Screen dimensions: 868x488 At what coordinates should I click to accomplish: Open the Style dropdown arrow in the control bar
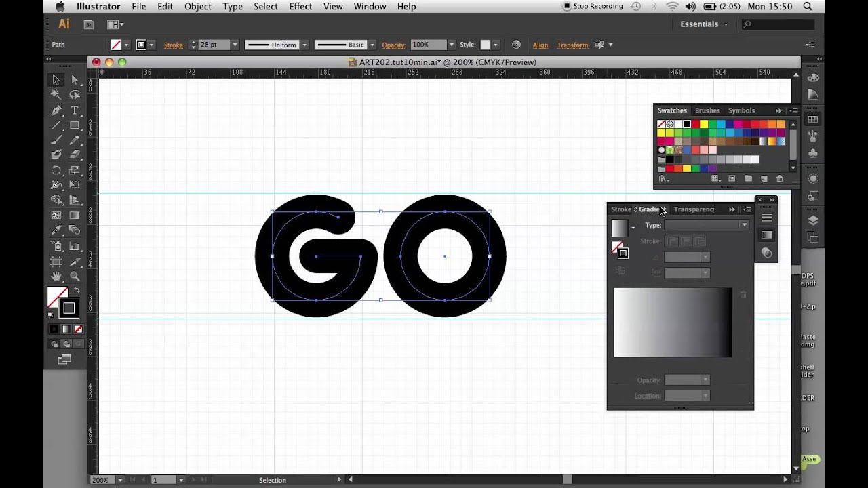pos(496,45)
